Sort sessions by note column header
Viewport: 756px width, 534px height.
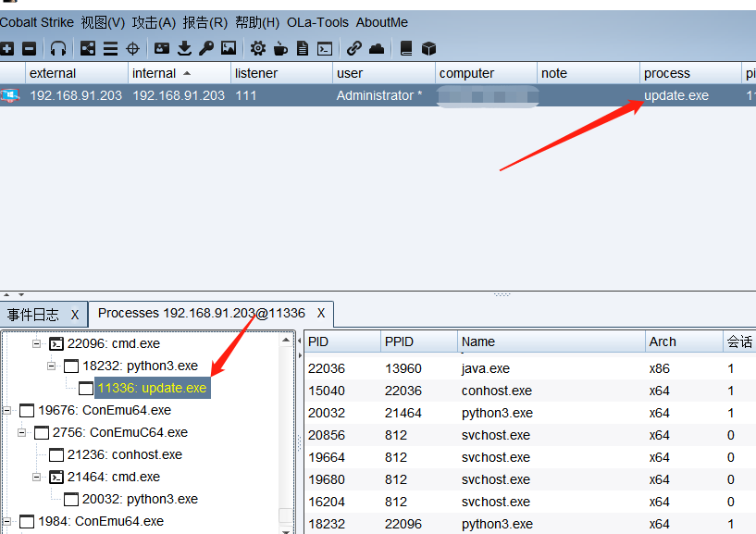coord(589,73)
